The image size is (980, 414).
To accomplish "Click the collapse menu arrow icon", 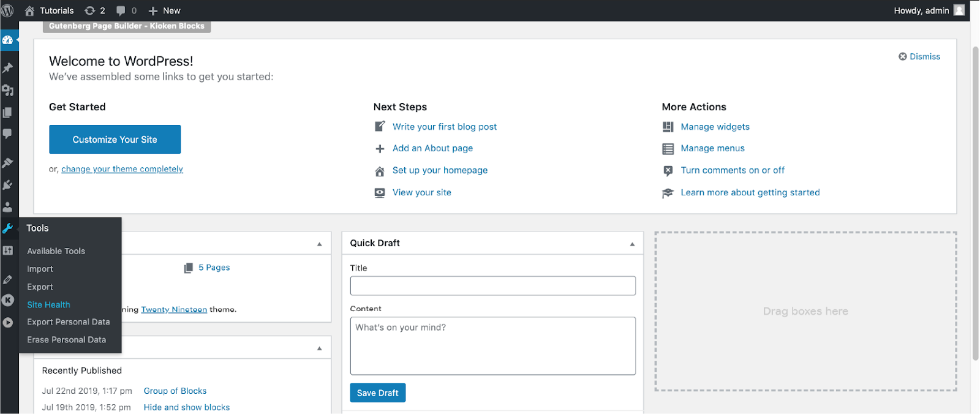I will (x=7, y=323).
